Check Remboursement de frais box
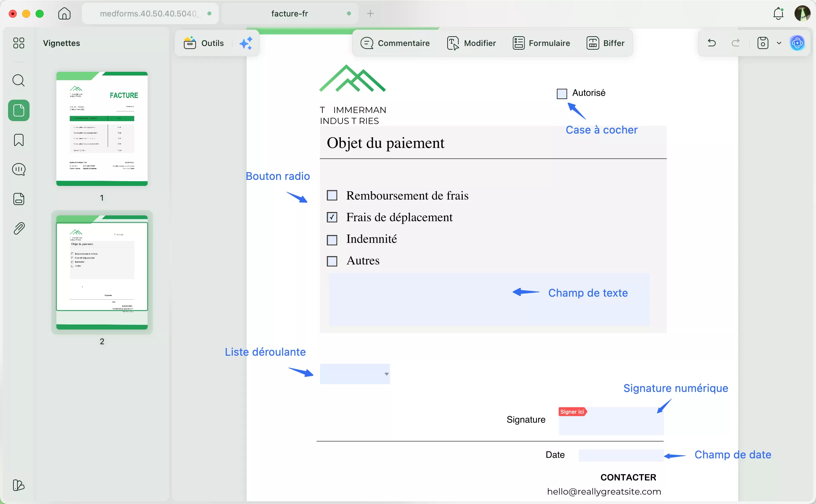 [x=332, y=195]
